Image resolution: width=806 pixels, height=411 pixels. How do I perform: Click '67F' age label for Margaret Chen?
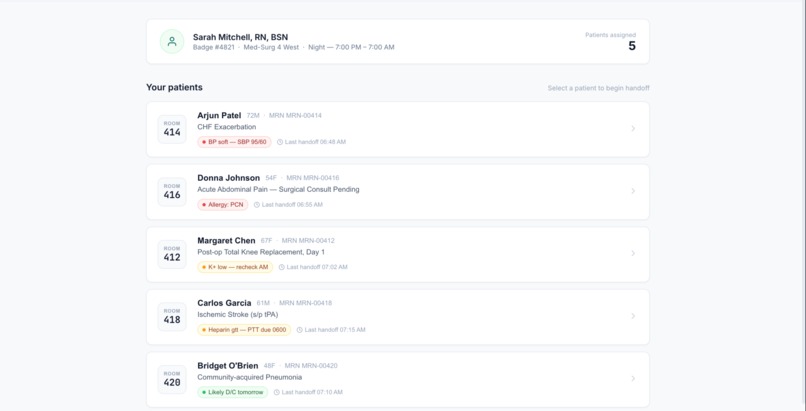pos(267,240)
